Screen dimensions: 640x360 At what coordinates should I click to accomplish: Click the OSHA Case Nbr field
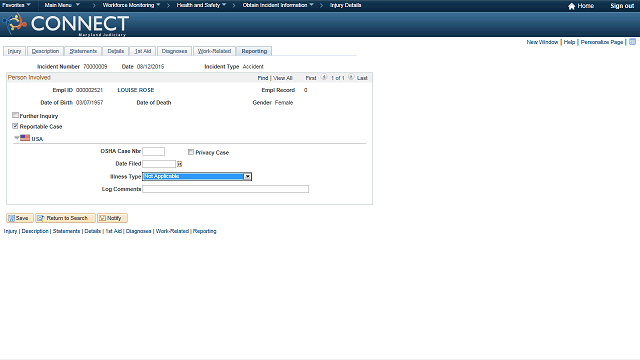click(x=153, y=151)
